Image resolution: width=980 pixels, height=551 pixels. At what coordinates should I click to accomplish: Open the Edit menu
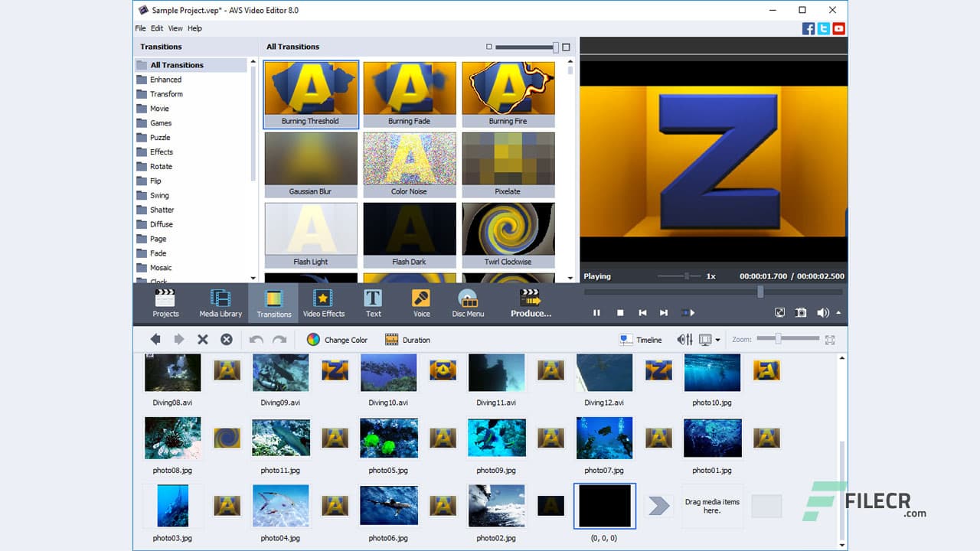(x=157, y=28)
